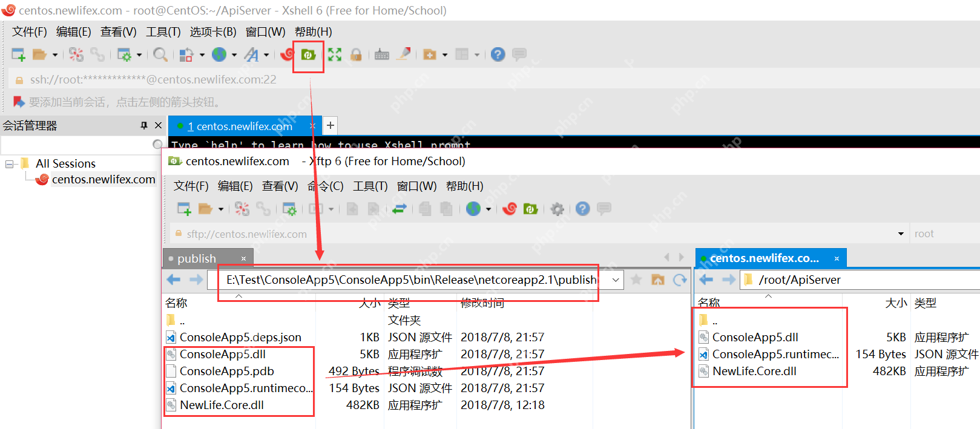
Task: Click the Open folder icon in Xftp toolbar
Action: (206, 209)
